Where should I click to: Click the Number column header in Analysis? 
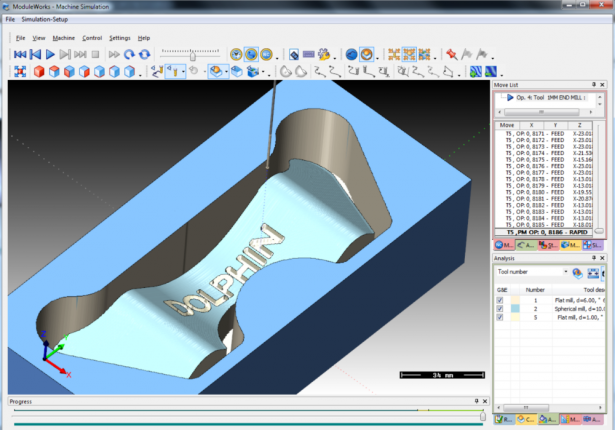tap(535, 288)
